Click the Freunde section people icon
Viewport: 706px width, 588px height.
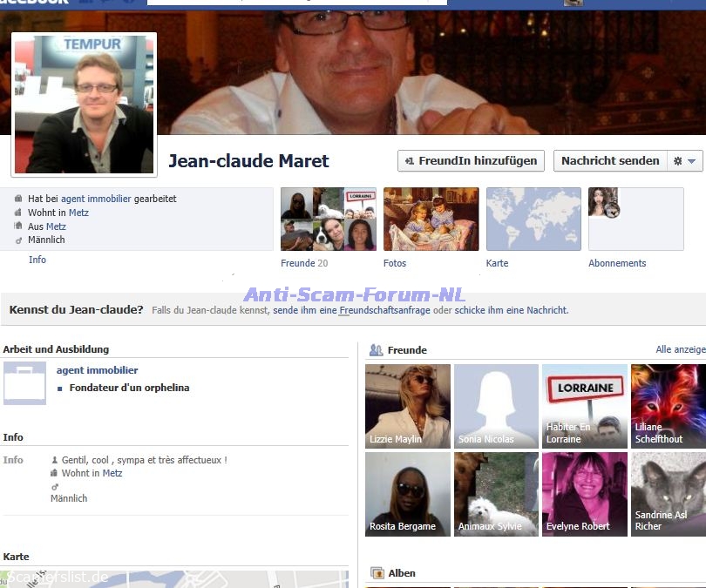(x=377, y=350)
